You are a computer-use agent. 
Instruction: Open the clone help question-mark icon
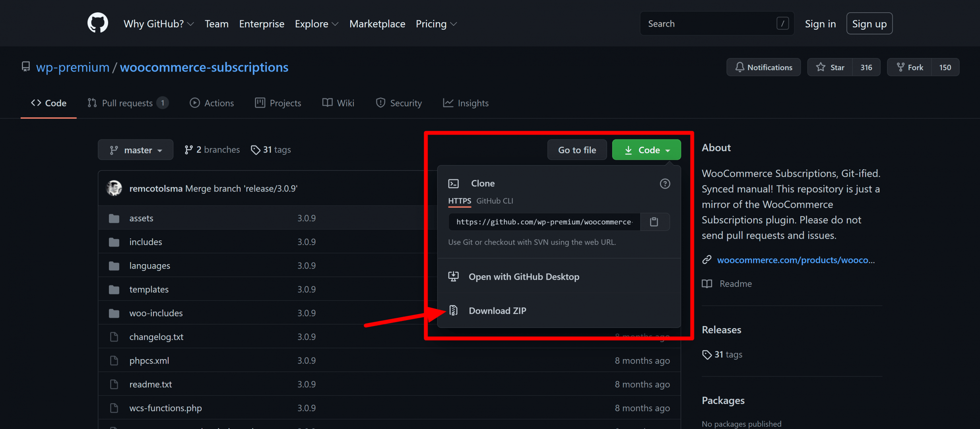click(x=665, y=184)
